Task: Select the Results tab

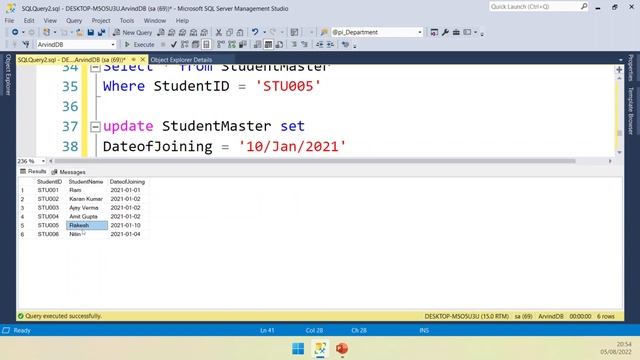Action: (33, 171)
